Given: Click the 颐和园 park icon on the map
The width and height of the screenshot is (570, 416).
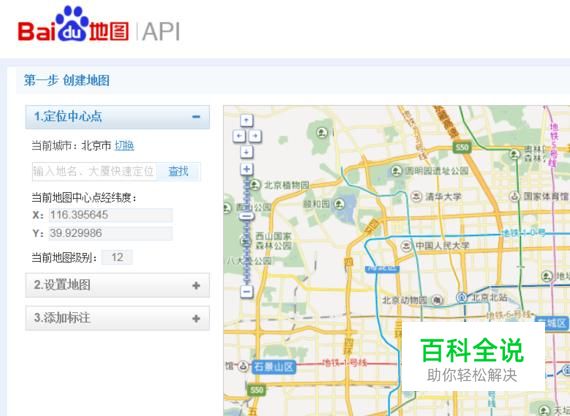Looking at the screenshot, I should point(339,204).
